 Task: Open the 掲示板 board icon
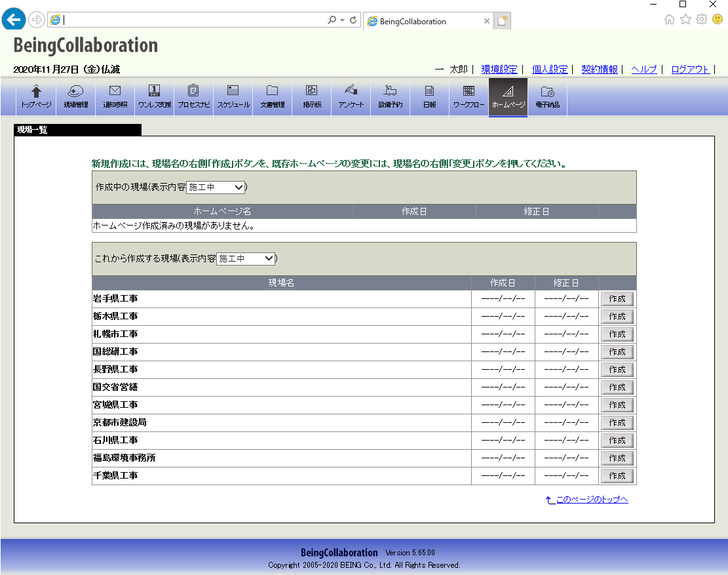tap(312, 96)
